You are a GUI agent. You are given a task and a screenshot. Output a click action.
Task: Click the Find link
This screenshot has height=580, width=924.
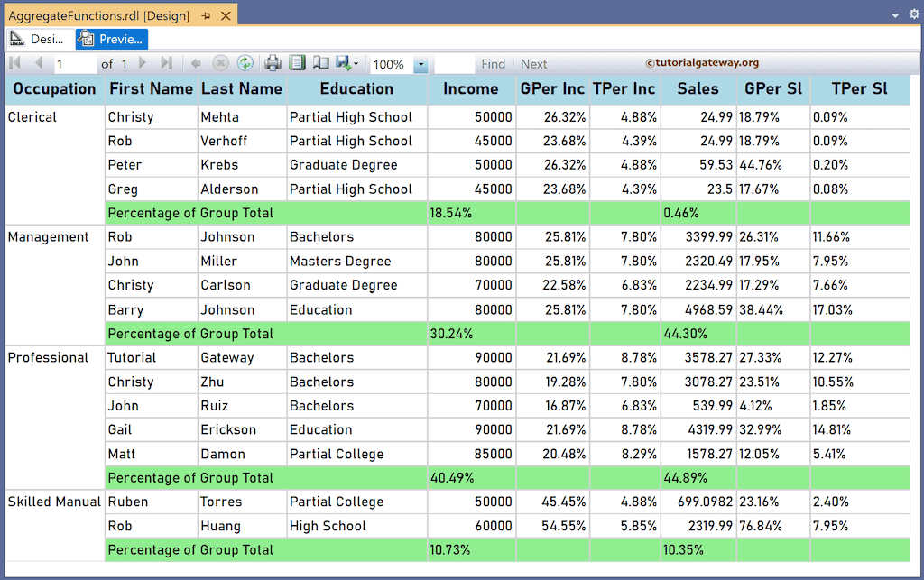493,64
